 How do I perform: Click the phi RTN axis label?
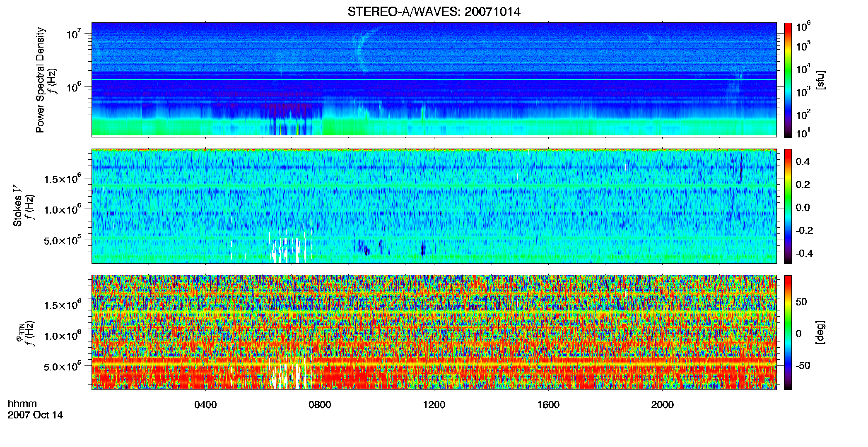[x=19, y=333]
